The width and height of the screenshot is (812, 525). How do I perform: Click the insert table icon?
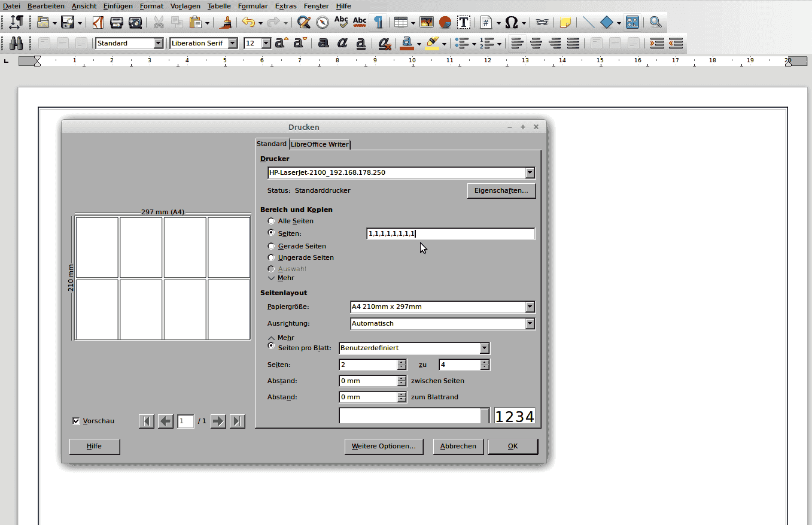(401, 23)
